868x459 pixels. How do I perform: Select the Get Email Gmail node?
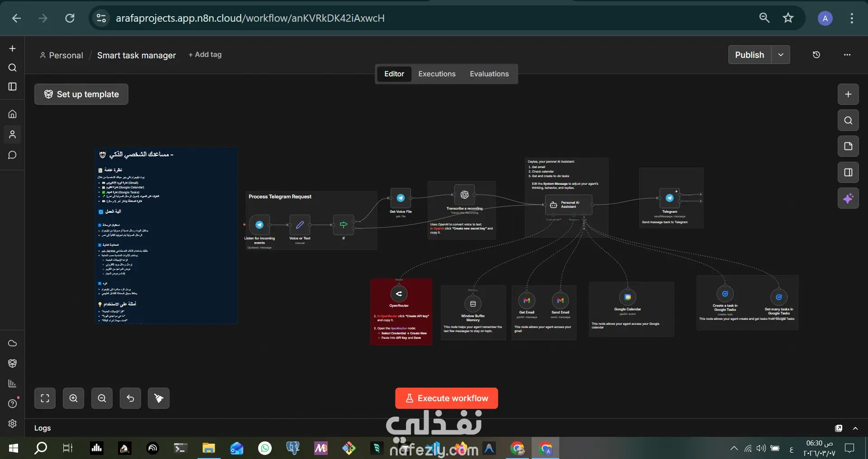[x=527, y=300]
